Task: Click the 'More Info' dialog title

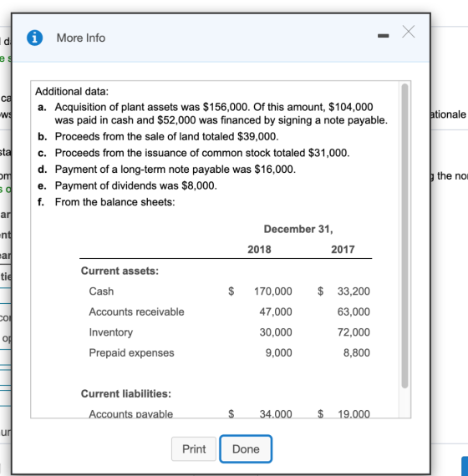Action: [81, 38]
